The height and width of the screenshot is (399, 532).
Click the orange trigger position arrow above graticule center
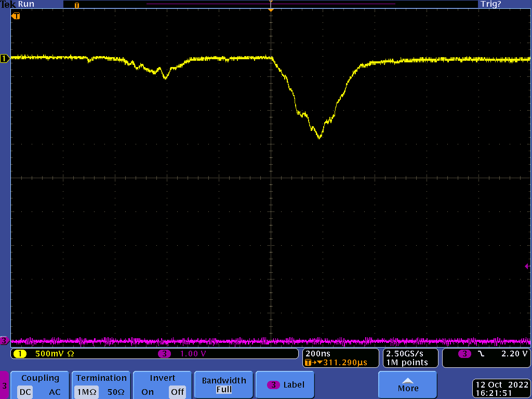point(270,10)
